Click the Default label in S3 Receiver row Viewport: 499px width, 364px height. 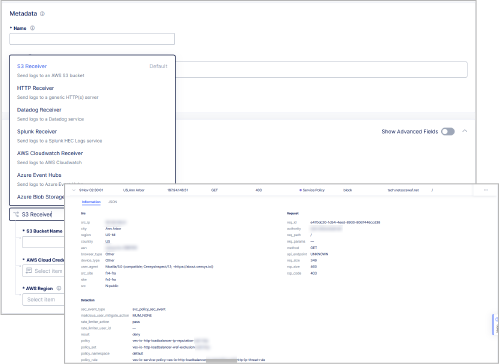tap(158, 66)
